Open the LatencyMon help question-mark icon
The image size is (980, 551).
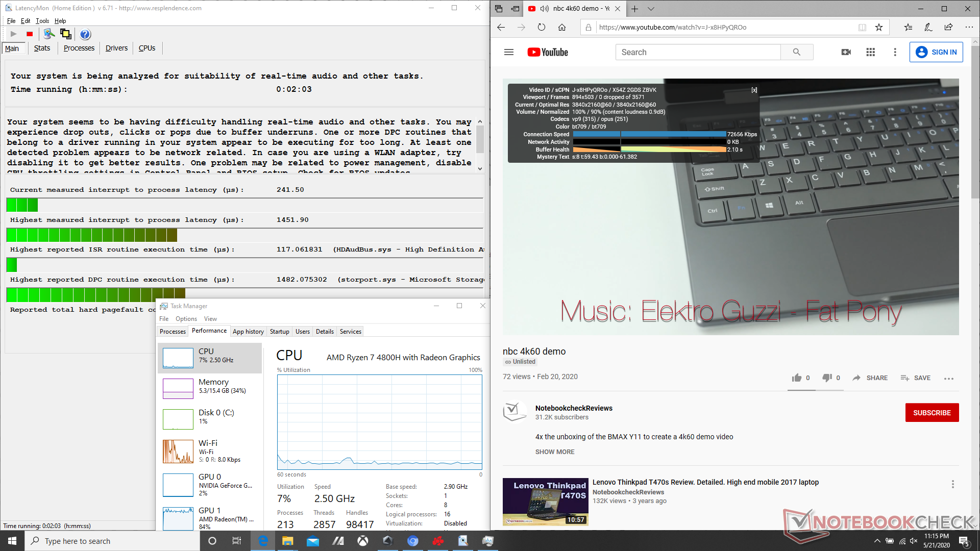pos(85,34)
